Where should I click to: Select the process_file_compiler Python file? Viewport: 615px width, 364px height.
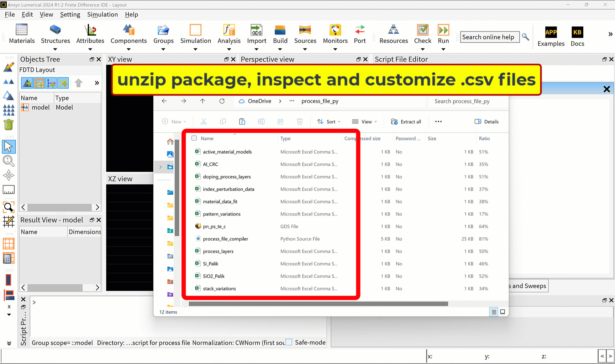tap(225, 239)
